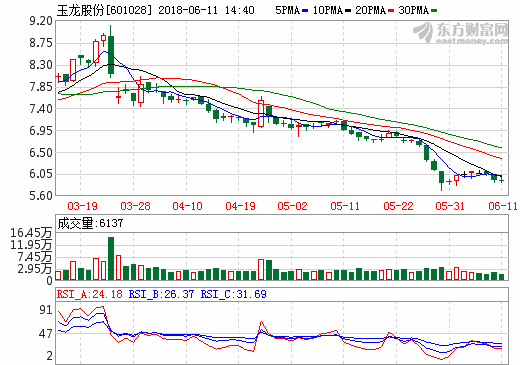Click the 91 RSI axis label
The image size is (520, 365).
point(46,310)
